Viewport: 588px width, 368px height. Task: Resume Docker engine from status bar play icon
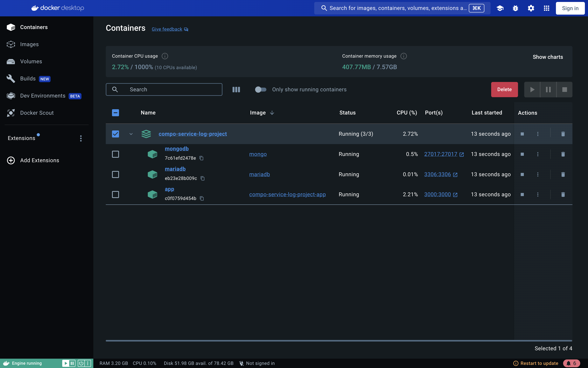[x=65, y=363]
